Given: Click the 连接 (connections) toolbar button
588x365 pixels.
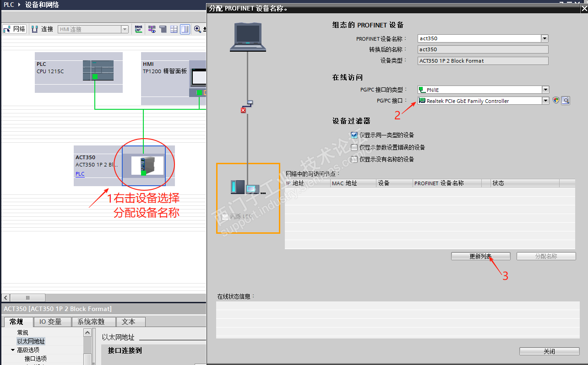Looking at the screenshot, I should pyautogui.click(x=42, y=29).
